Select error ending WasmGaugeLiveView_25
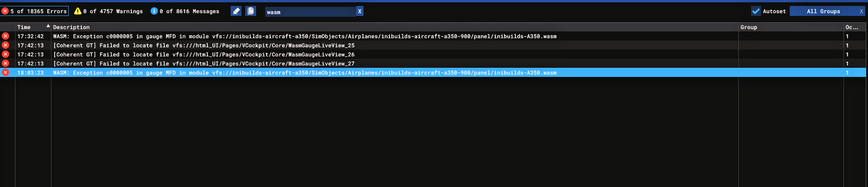The image size is (868, 187). click(433, 45)
